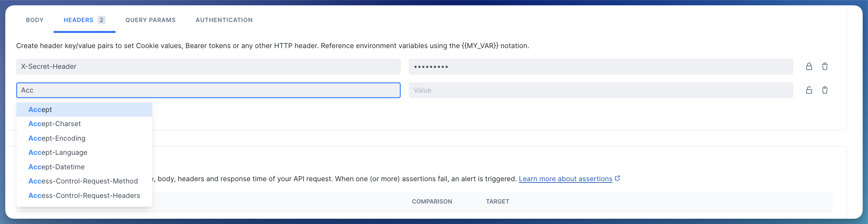The image size is (868, 224).
Task: Click the empty Value input field
Action: [x=601, y=90]
